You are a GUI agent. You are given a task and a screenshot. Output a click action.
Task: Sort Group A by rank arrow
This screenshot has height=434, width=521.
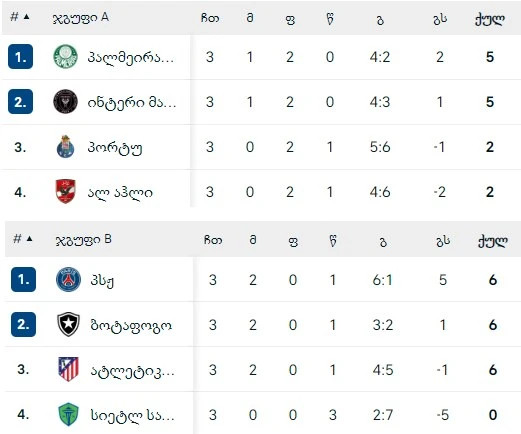click(x=27, y=17)
